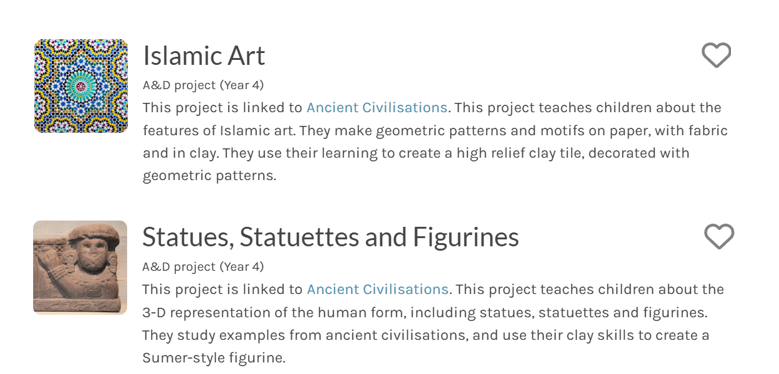Open the Islamic Art mosaic thumbnail
Viewport: 779px width, 374px height.
tap(81, 86)
